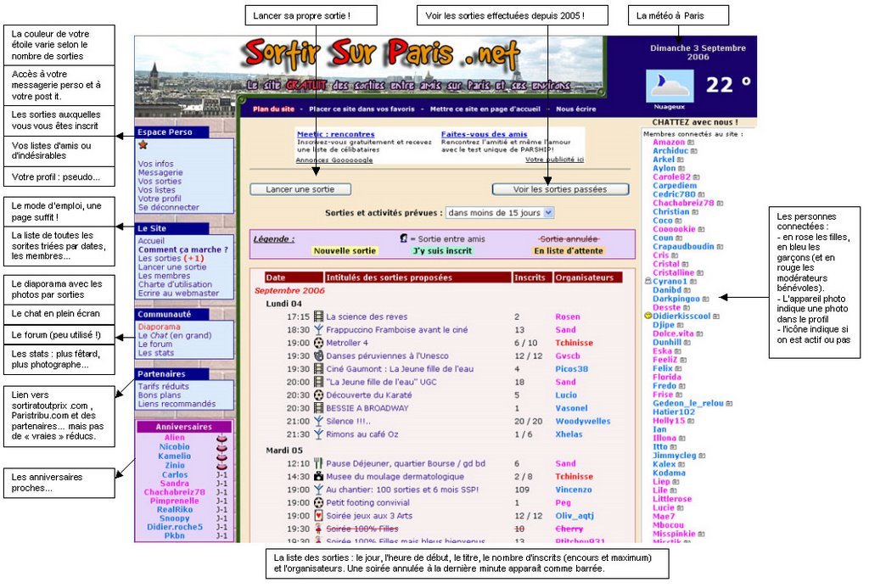Open Liens recommandés link

pos(177,404)
